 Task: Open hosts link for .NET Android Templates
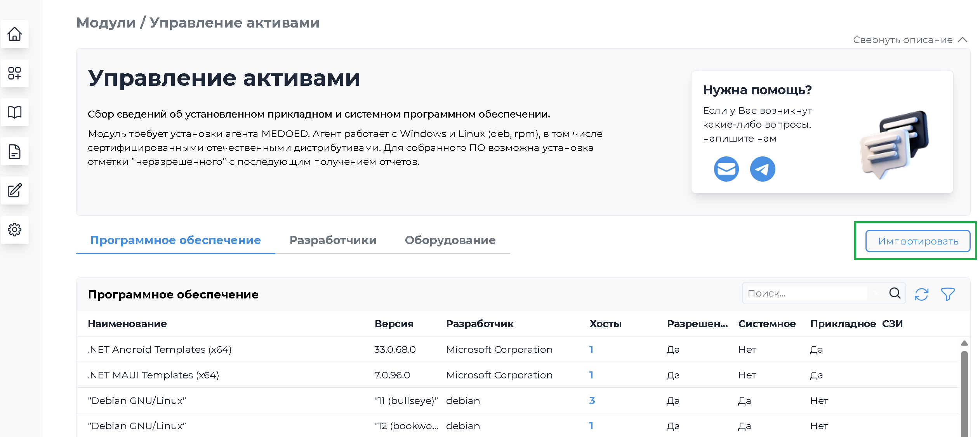click(x=591, y=349)
